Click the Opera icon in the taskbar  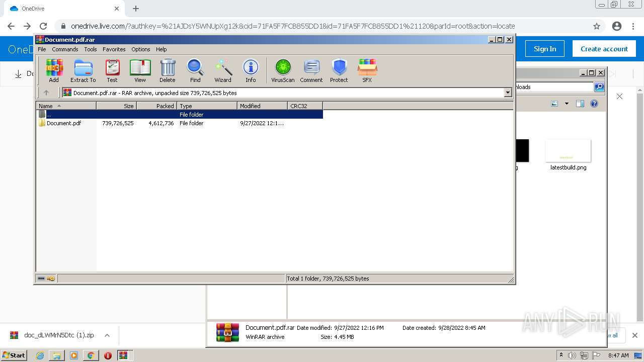[108, 355]
